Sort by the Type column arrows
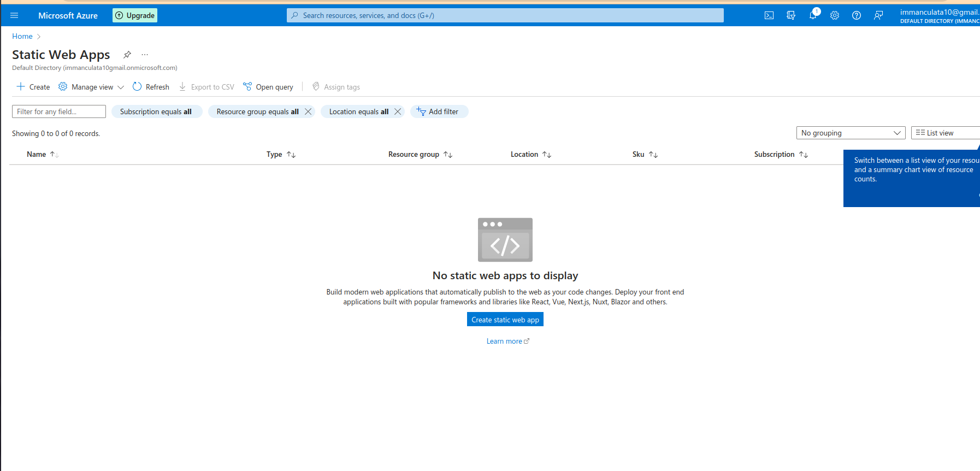The width and height of the screenshot is (980, 471). click(291, 155)
